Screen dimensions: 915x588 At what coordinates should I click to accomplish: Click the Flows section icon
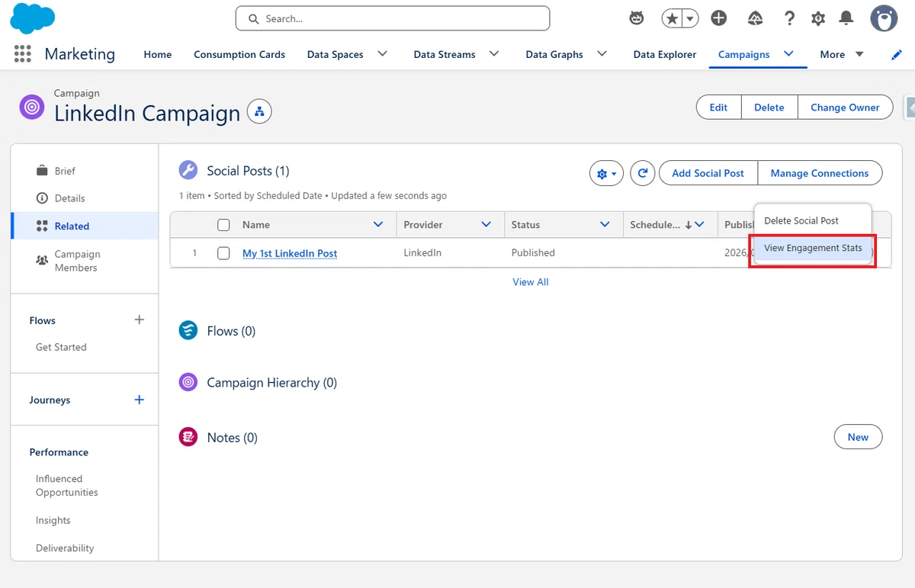188,330
